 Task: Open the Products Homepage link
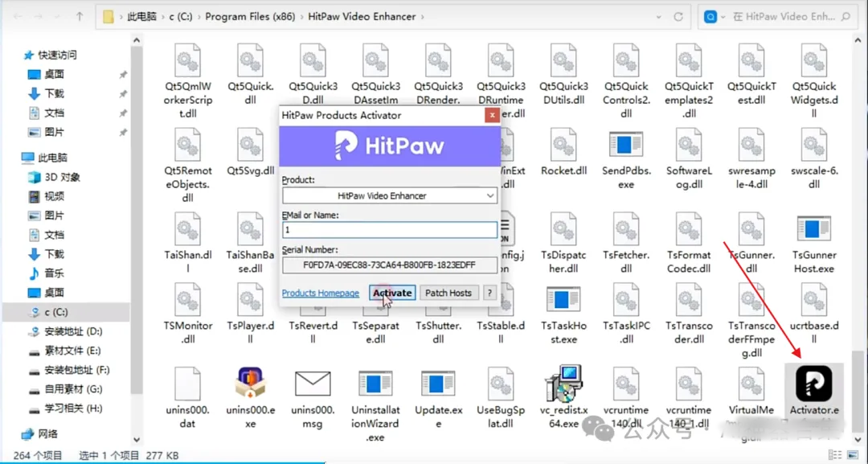321,293
